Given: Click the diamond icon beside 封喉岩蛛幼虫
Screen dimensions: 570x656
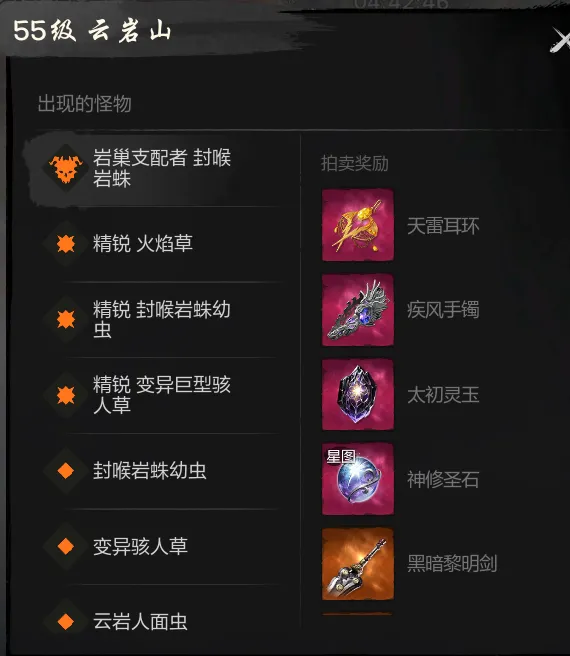Looking at the screenshot, I should [66, 471].
